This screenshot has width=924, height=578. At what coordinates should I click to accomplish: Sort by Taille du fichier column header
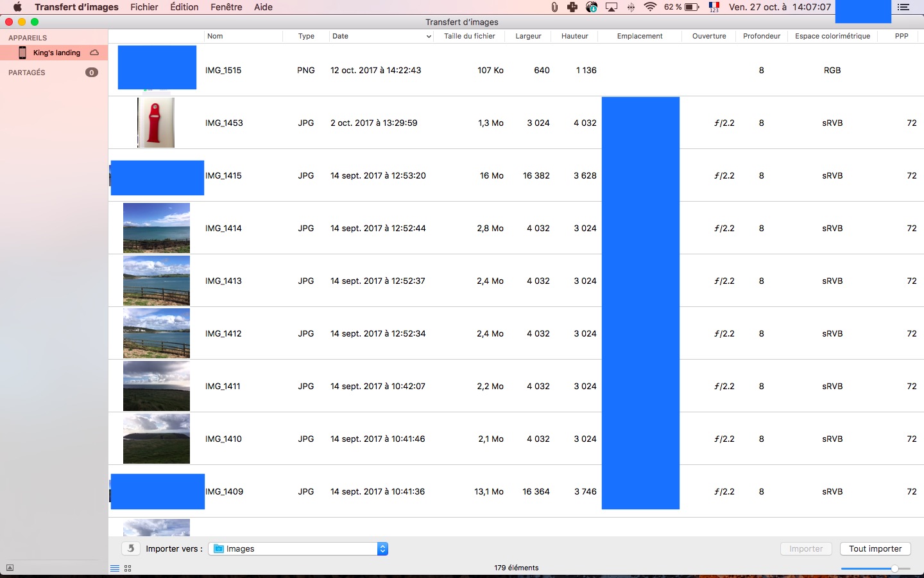(x=469, y=36)
